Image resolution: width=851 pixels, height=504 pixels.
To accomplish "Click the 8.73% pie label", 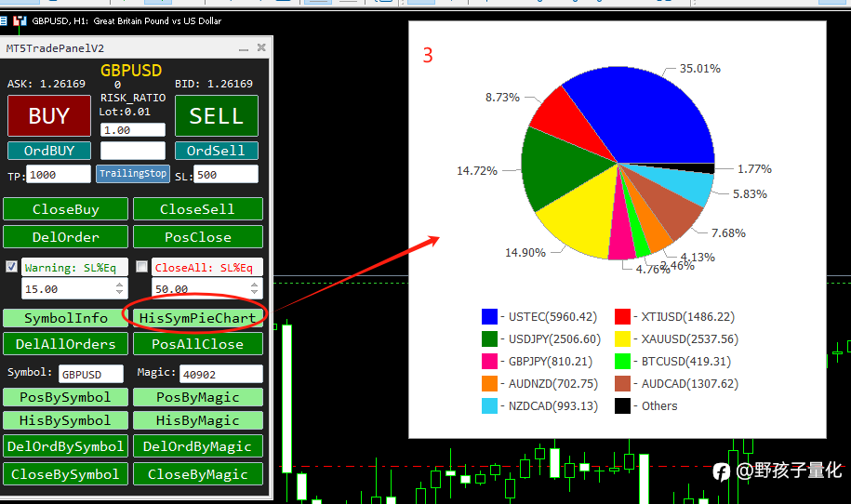I will 502,97.
